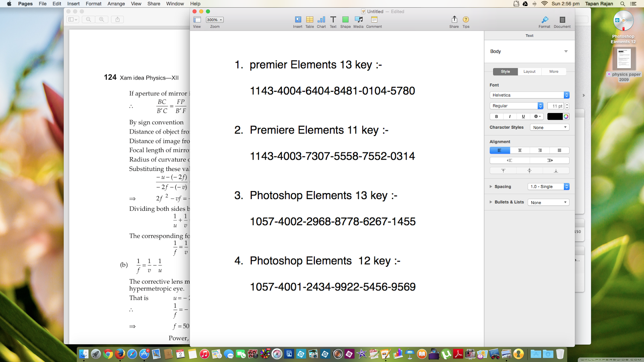Insert a Text box from the toolbar
Viewport: 644px width, 362px height.
tap(333, 20)
